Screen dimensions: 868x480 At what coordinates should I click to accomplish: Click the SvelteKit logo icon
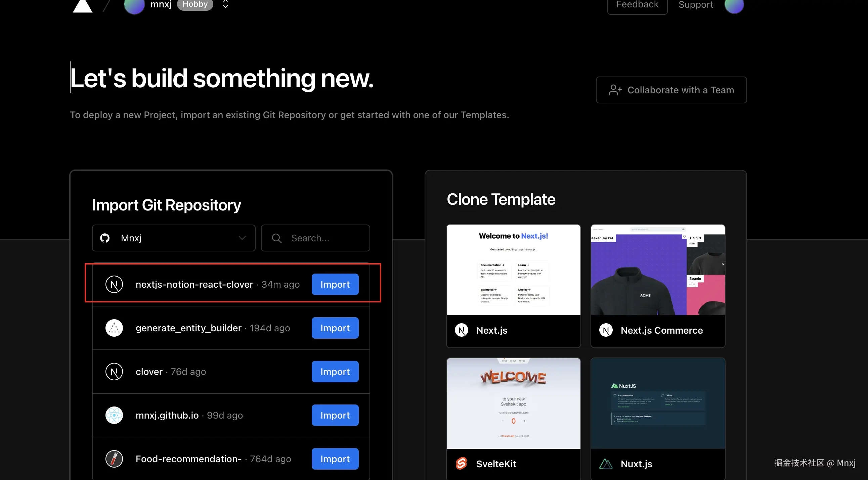(x=461, y=464)
